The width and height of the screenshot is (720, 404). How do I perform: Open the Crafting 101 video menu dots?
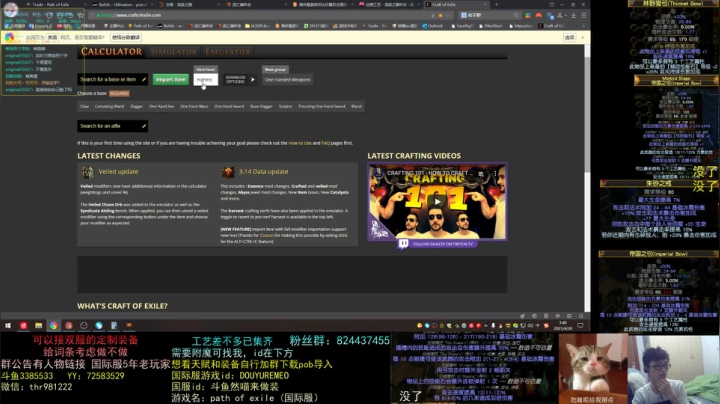click(x=495, y=174)
